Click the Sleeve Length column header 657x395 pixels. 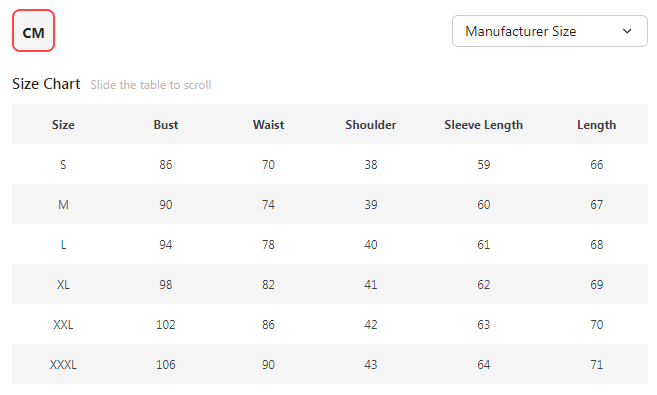click(484, 125)
